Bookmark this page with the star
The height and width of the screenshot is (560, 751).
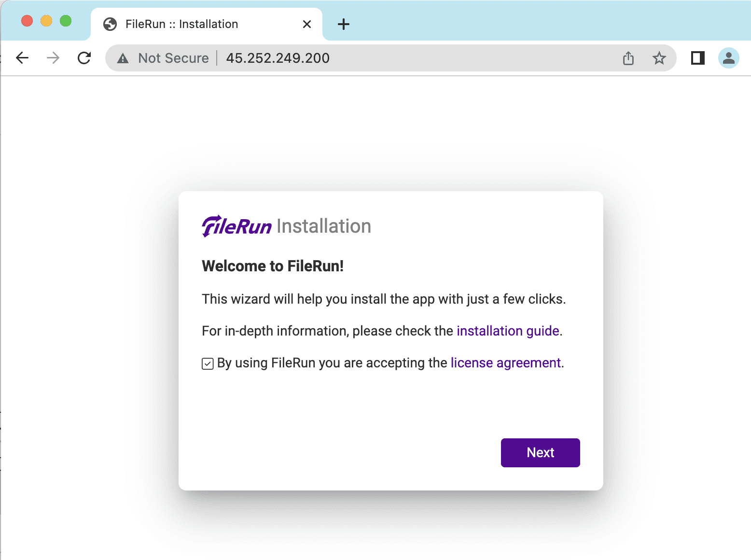659,58
